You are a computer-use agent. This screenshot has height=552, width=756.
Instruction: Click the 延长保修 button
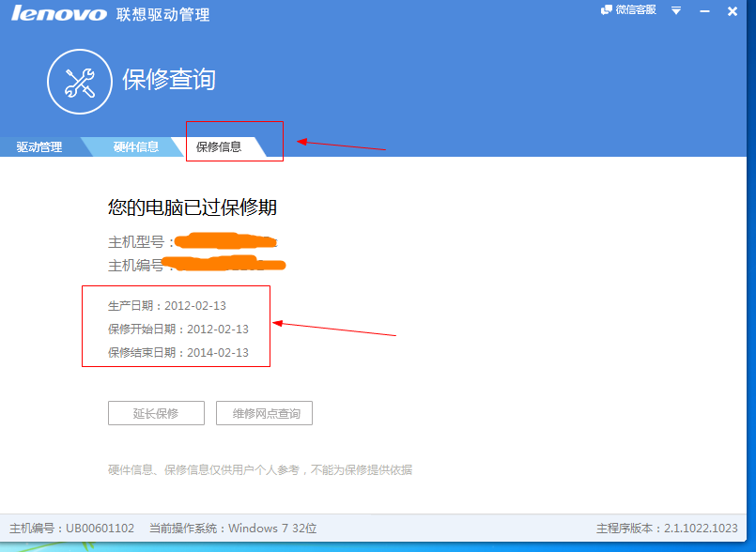pyautogui.click(x=156, y=413)
